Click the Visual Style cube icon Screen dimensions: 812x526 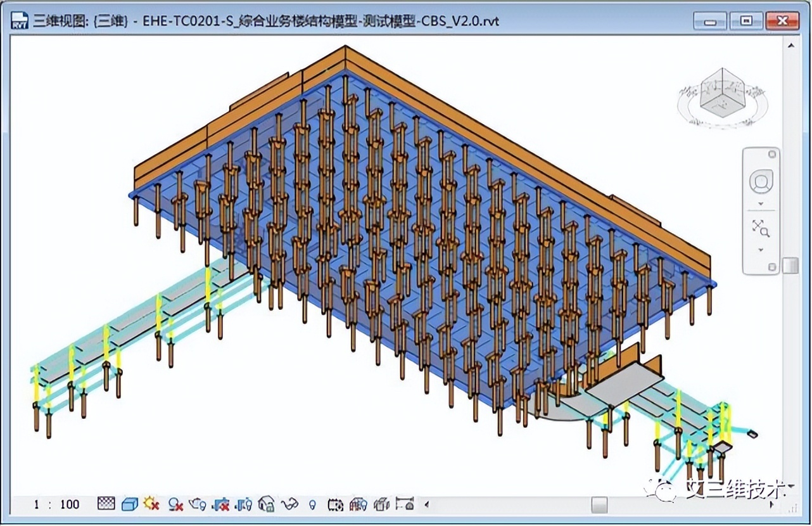(129, 504)
